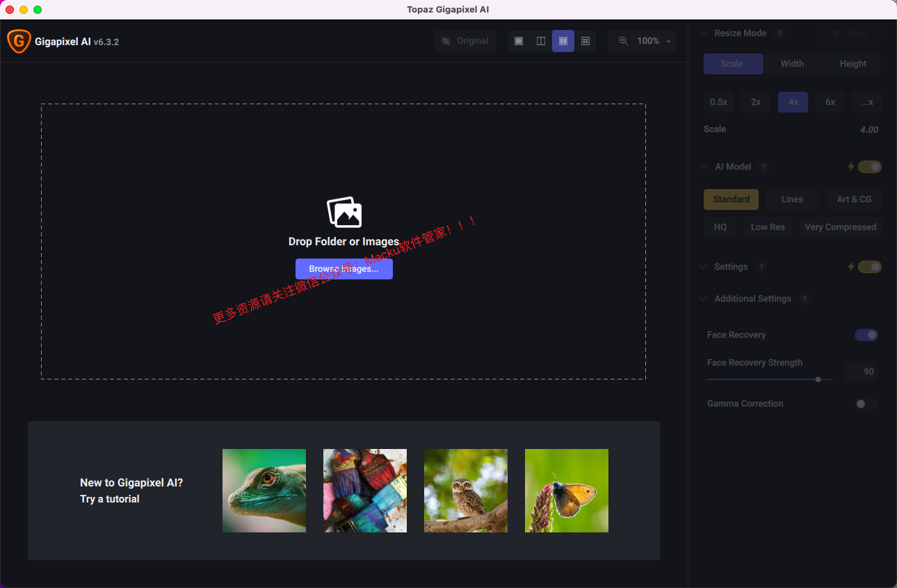The image size is (897, 588).
Task: Select the Standard AI model
Action: tap(732, 199)
